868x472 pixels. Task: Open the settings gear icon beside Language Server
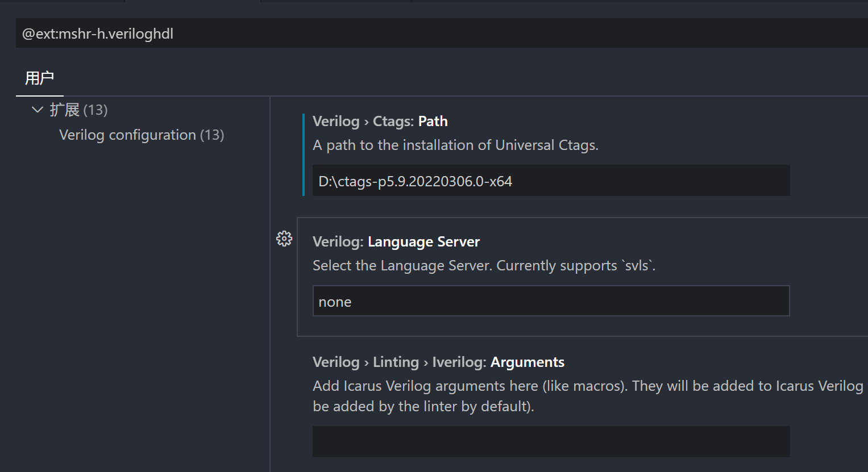pos(284,238)
